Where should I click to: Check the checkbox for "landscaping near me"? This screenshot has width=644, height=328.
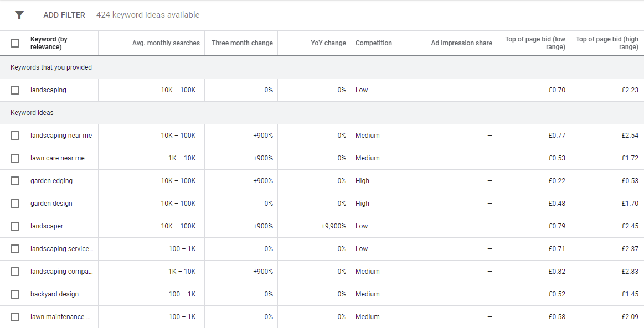[x=15, y=135]
